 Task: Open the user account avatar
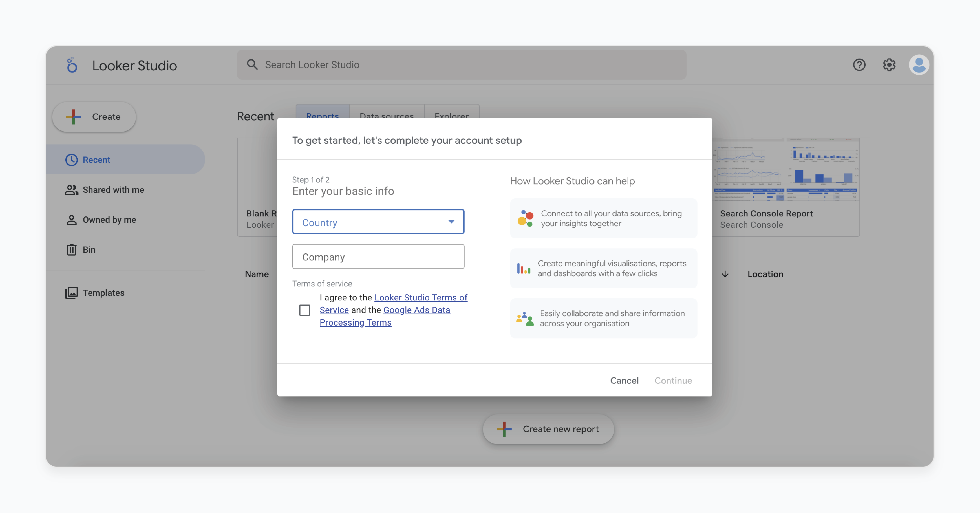(919, 65)
